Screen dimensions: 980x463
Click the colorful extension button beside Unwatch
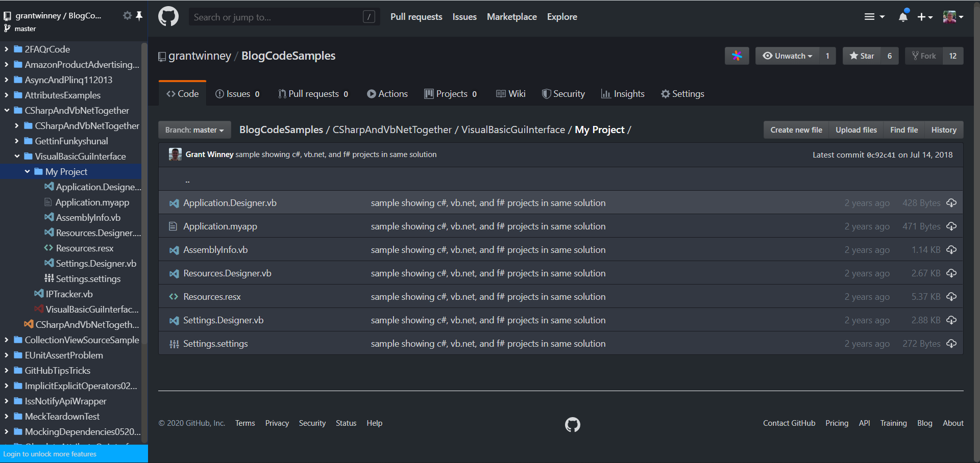pos(737,56)
